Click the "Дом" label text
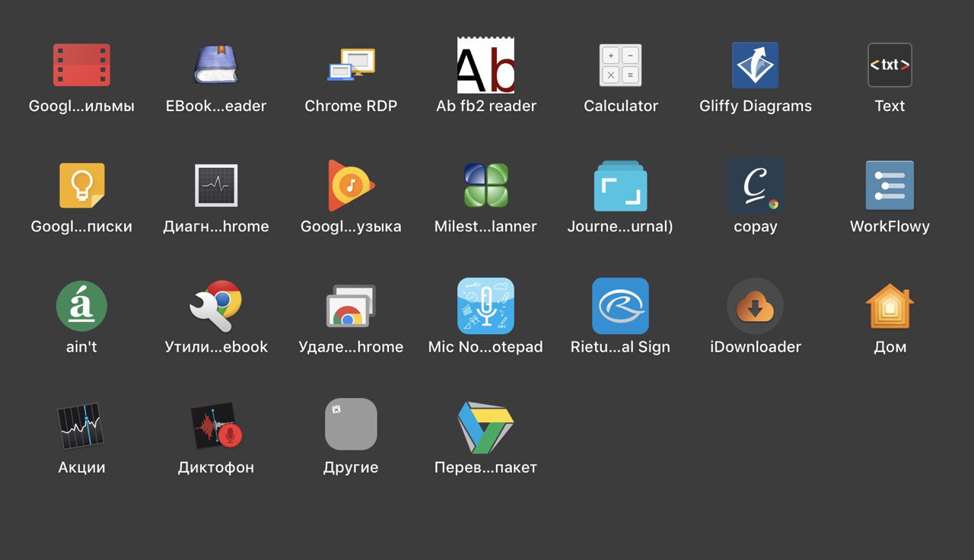974x560 pixels. [890, 347]
